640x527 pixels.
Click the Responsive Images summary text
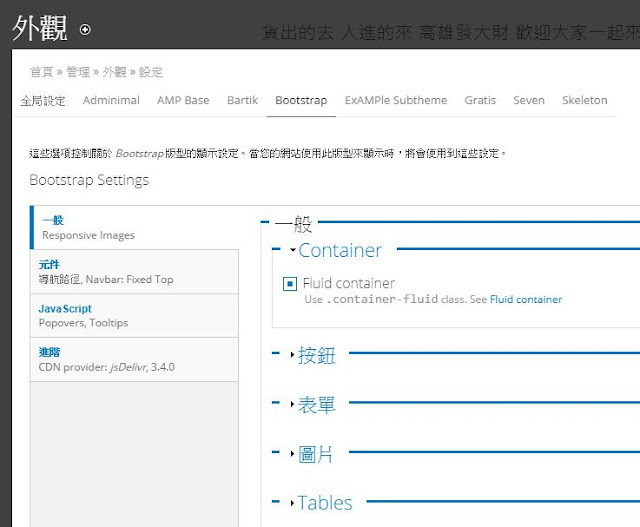click(x=88, y=235)
